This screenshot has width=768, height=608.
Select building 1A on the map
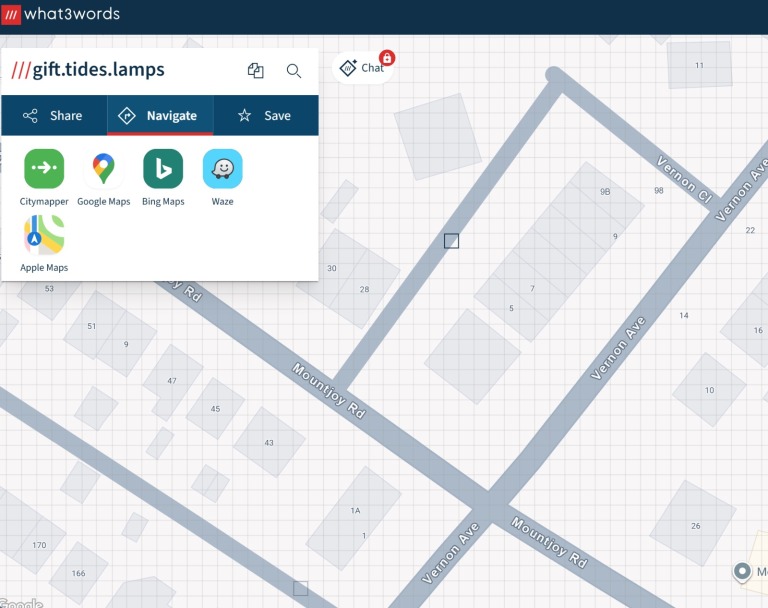(355, 511)
